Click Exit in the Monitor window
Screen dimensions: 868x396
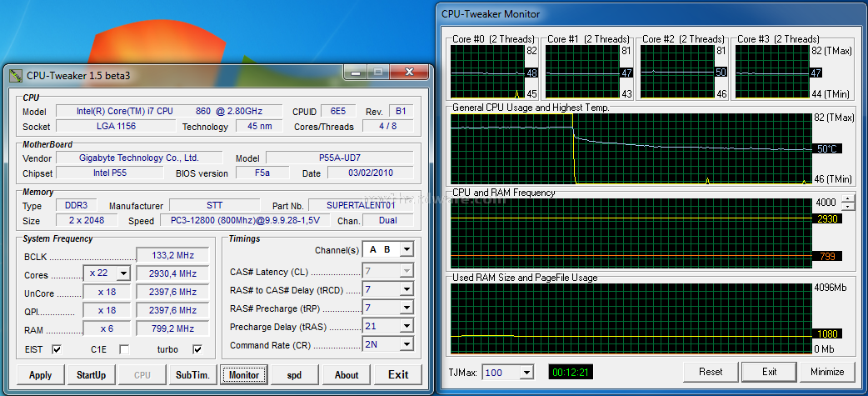tap(769, 372)
